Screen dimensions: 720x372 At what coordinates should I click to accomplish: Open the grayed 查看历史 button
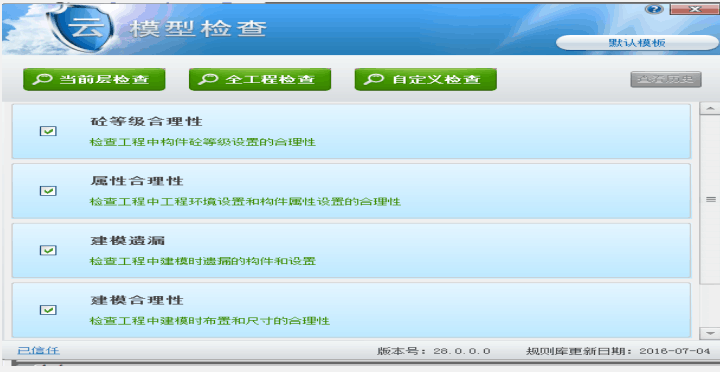(x=666, y=79)
